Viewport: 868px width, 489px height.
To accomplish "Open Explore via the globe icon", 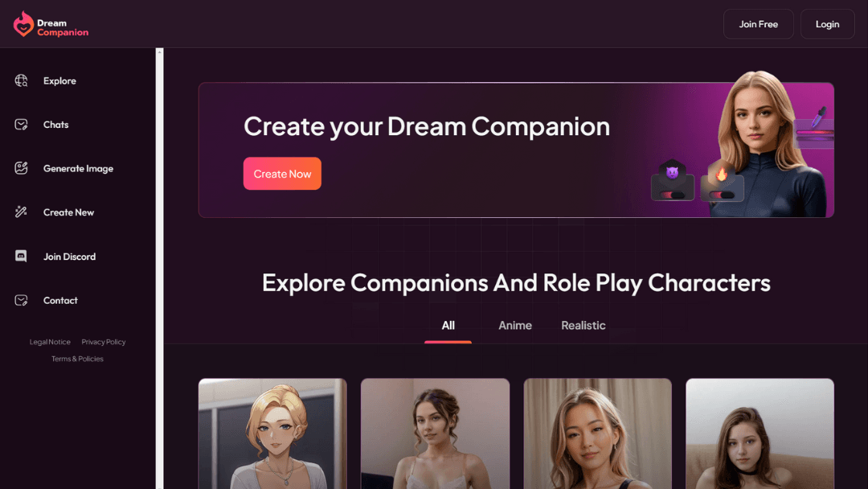I will (x=21, y=81).
